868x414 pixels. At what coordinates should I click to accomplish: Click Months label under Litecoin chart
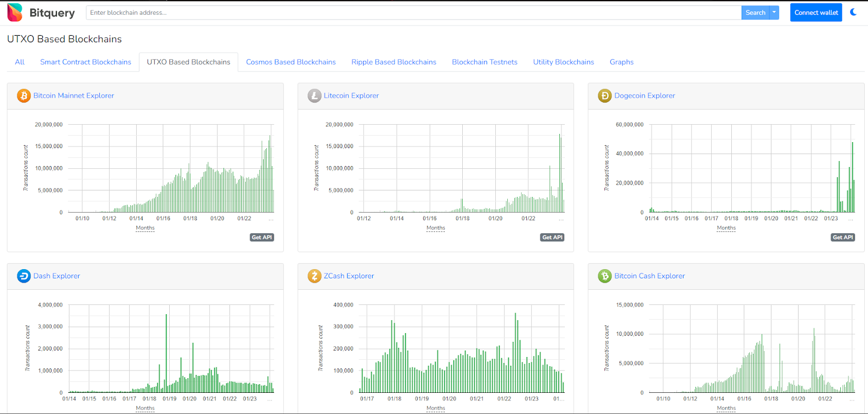point(436,228)
